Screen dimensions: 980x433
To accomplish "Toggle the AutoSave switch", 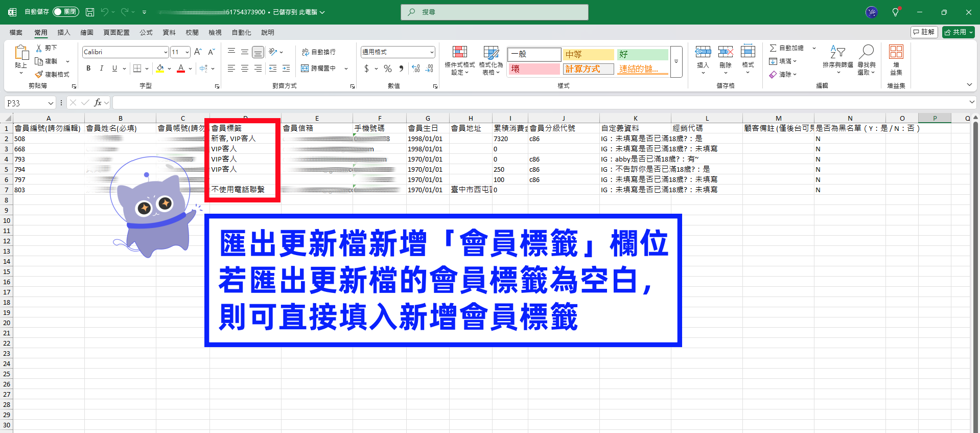I will coord(66,12).
